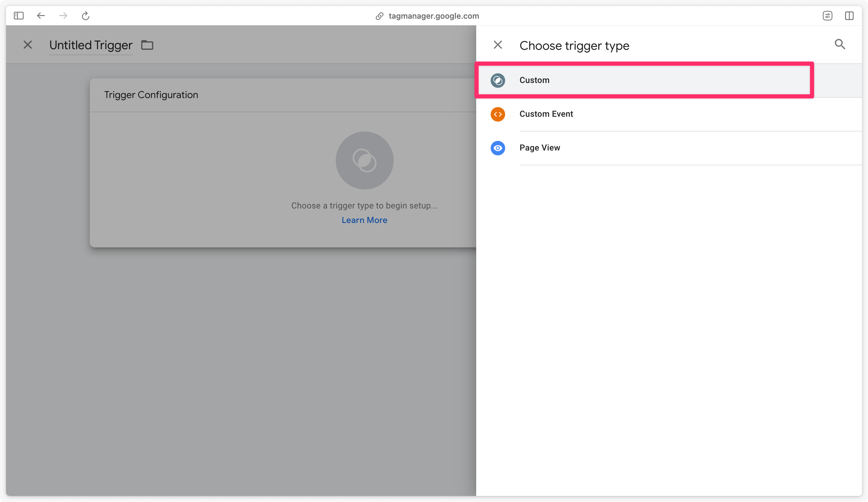
Task: Select the Page View trigger icon
Action: pyautogui.click(x=498, y=148)
